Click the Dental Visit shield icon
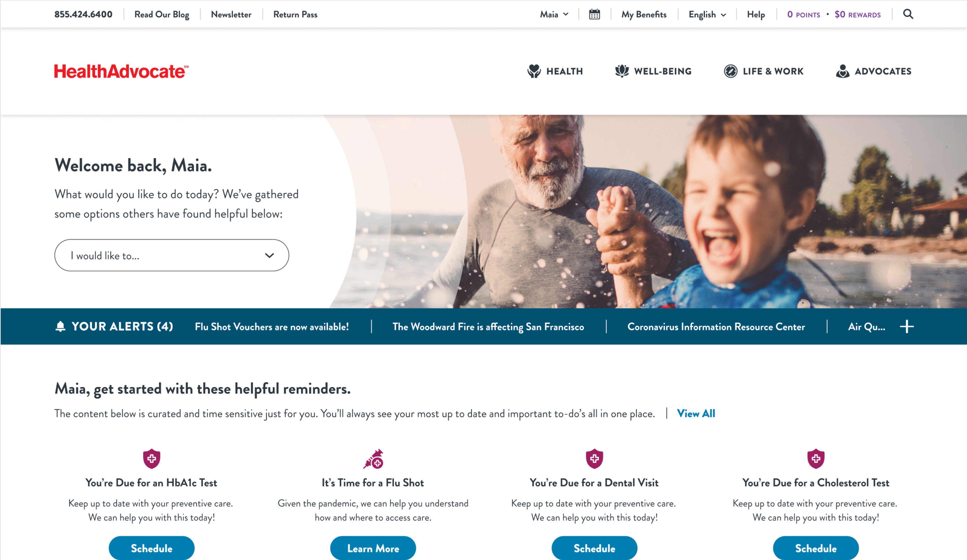 click(x=594, y=459)
